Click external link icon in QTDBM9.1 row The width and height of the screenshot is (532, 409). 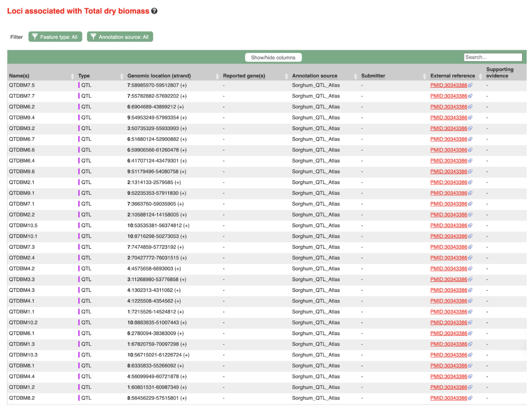pos(470,193)
